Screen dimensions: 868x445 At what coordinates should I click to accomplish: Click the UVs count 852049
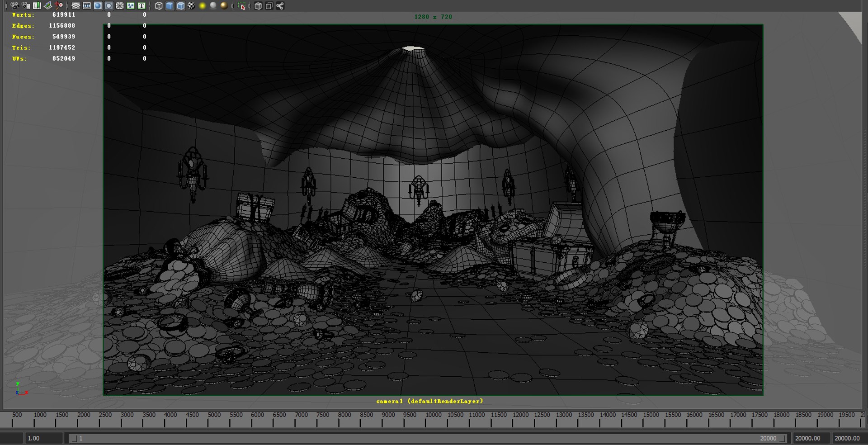tap(64, 58)
